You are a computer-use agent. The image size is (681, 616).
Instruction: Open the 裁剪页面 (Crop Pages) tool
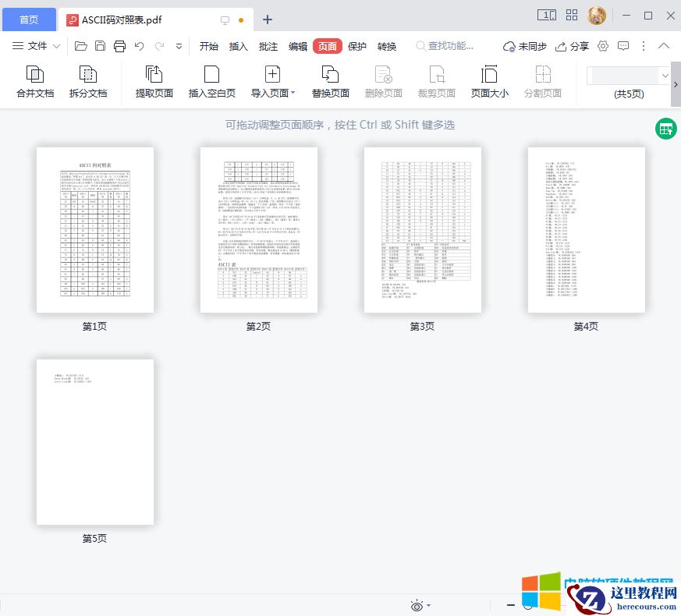pyautogui.click(x=436, y=82)
